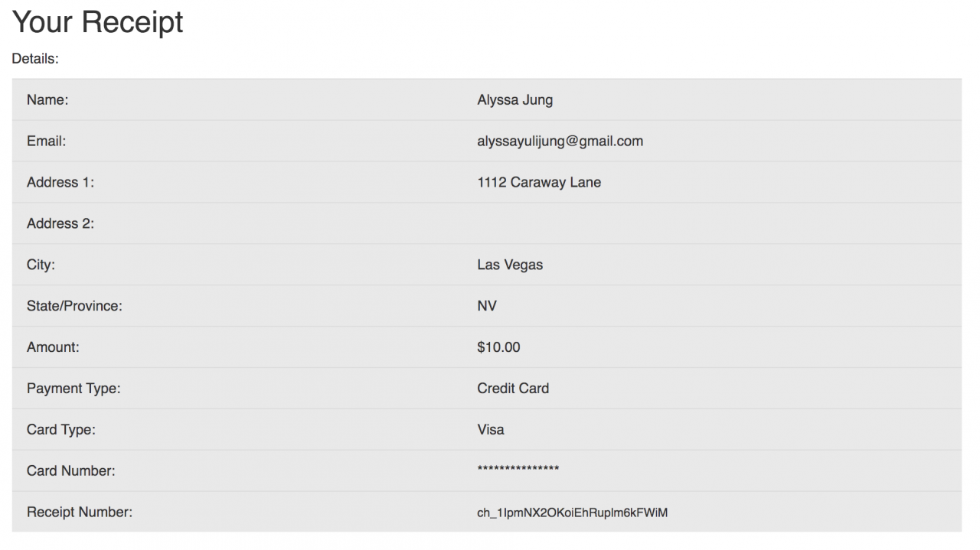Click the address value 1112 Caraway Lane

click(538, 182)
